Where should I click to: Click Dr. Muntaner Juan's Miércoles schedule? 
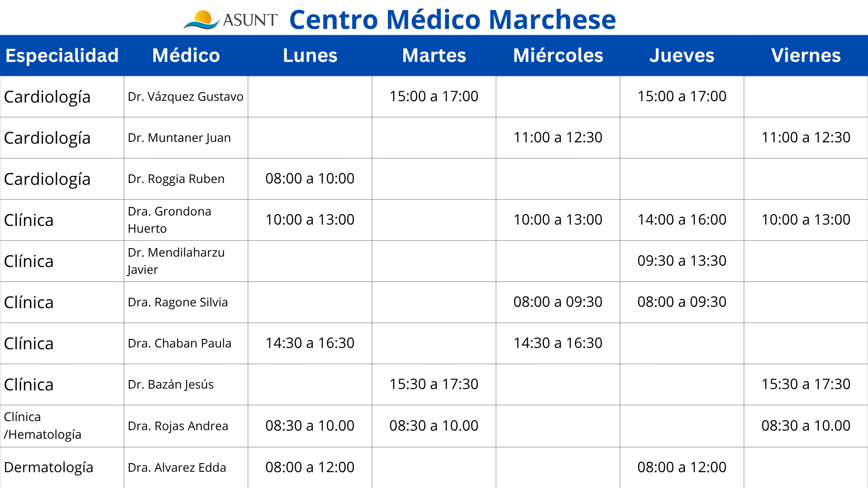pos(558,137)
